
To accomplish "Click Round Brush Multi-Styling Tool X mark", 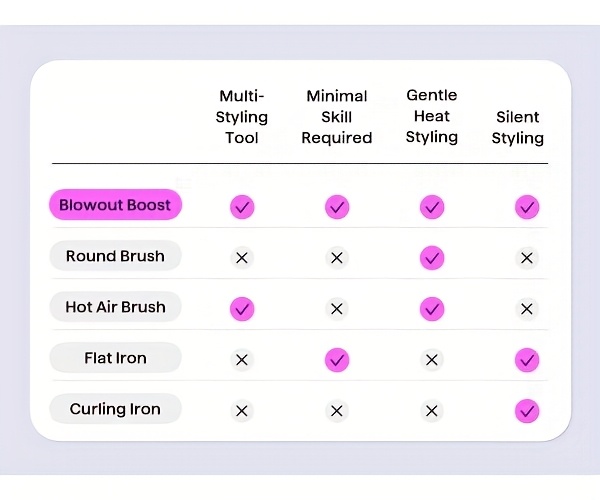I will tap(242, 258).
